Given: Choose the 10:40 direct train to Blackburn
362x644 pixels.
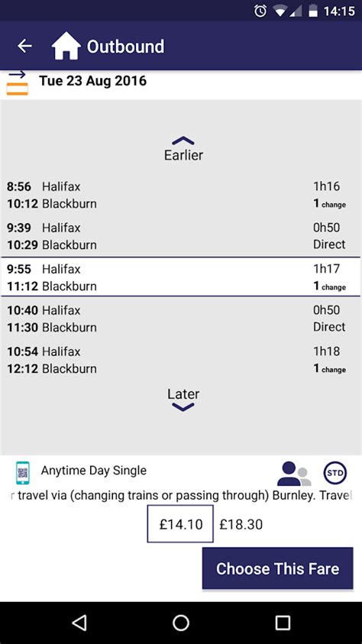Looking at the screenshot, I should (x=181, y=319).
